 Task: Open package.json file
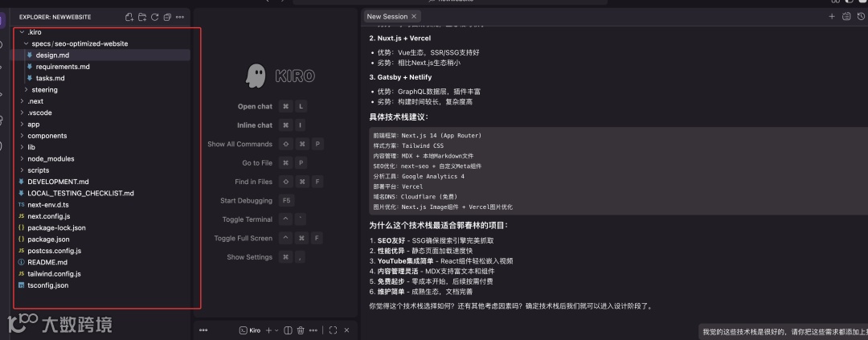pos(48,240)
